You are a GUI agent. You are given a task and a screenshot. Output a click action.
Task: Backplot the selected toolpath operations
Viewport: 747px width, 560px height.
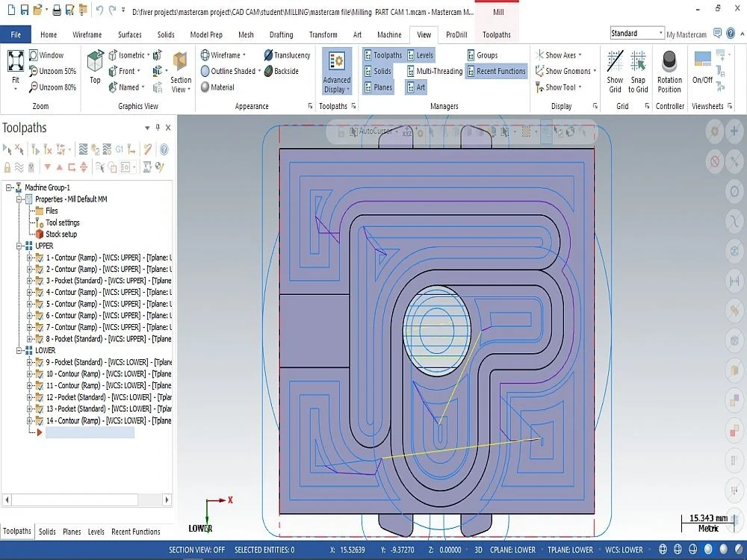(x=84, y=149)
